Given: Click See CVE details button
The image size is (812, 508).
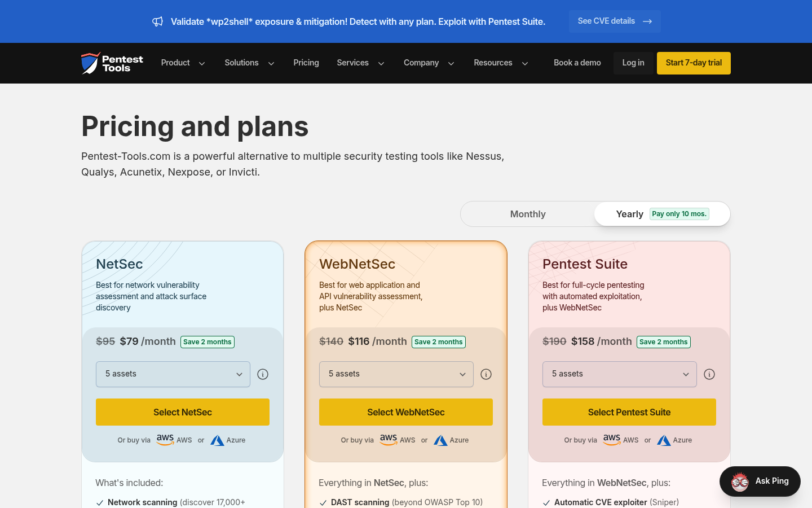Looking at the screenshot, I should pos(615,21).
